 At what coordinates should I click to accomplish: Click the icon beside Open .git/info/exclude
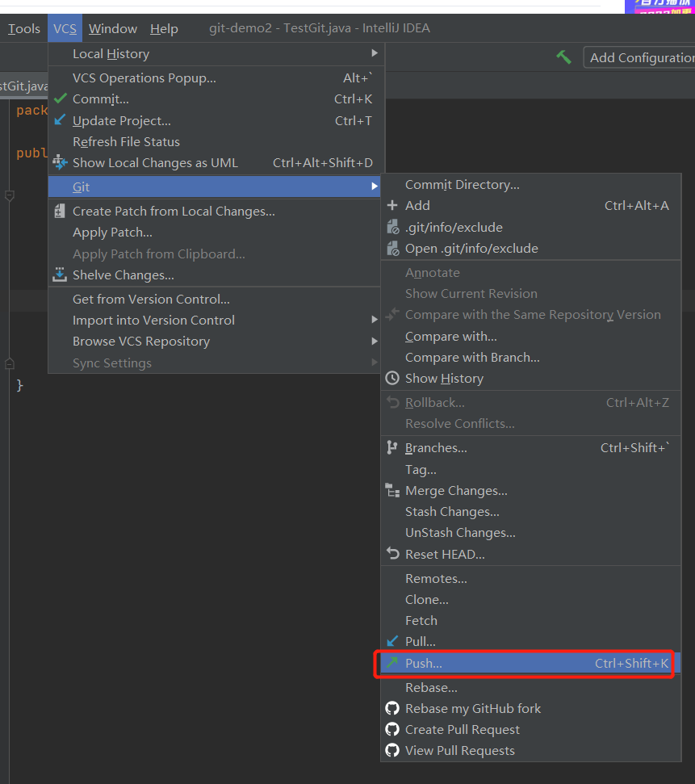coord(393,248)
